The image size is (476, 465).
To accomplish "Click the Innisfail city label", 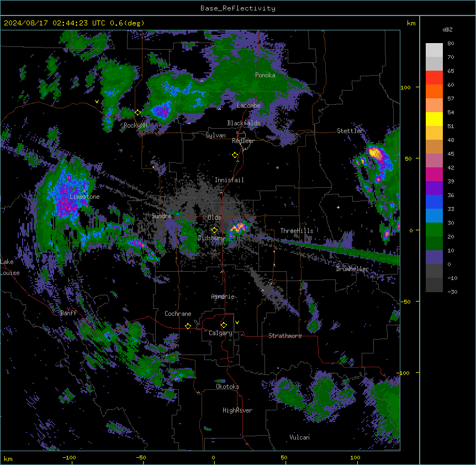I will pos(229,180).
